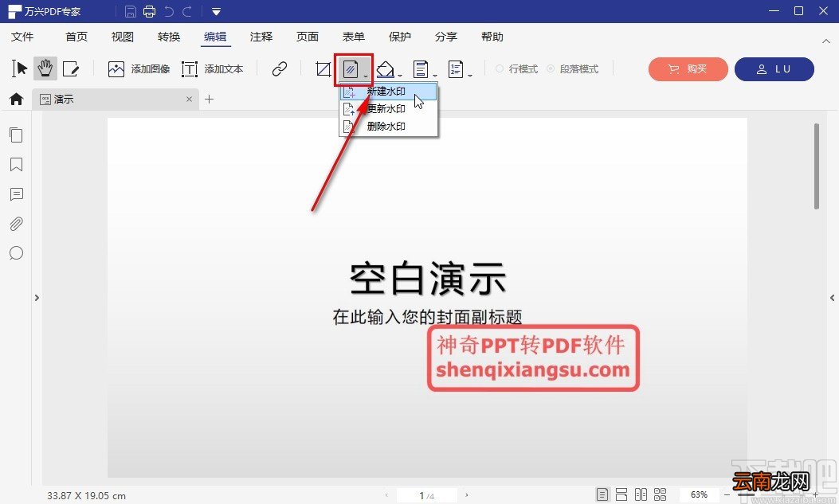Open the bookmarks sidebar panel
839x504 pixels.
coord(16,164)
